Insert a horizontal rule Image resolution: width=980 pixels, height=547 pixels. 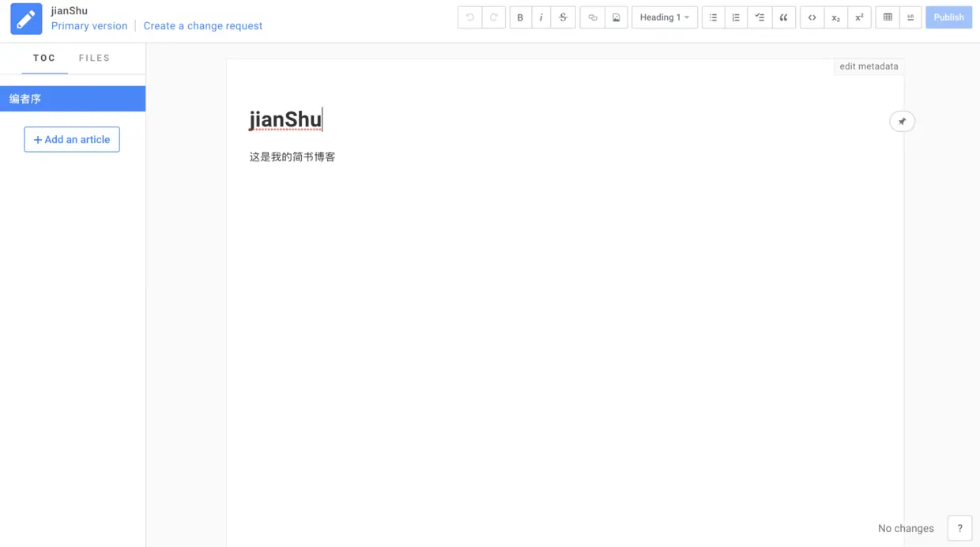coord(910,17)
